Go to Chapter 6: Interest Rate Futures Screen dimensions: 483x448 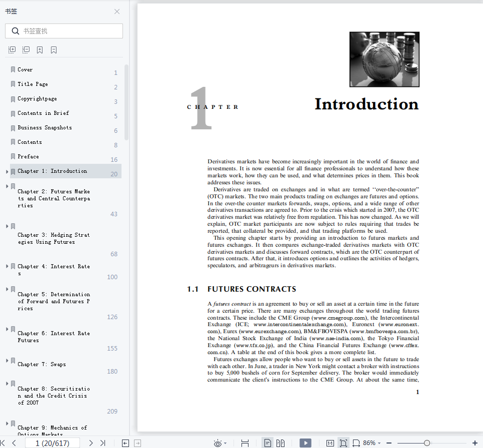click(x=54, y=337)
